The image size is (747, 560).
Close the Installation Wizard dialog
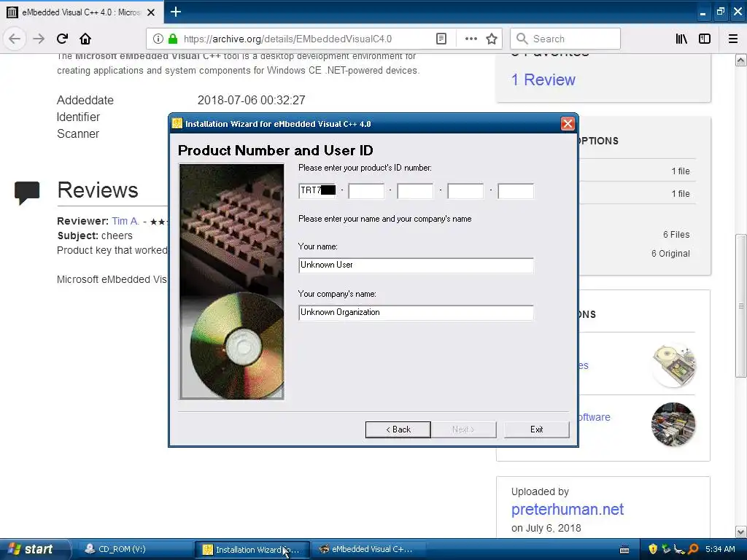pyautogui.click(x=568, y=124)
